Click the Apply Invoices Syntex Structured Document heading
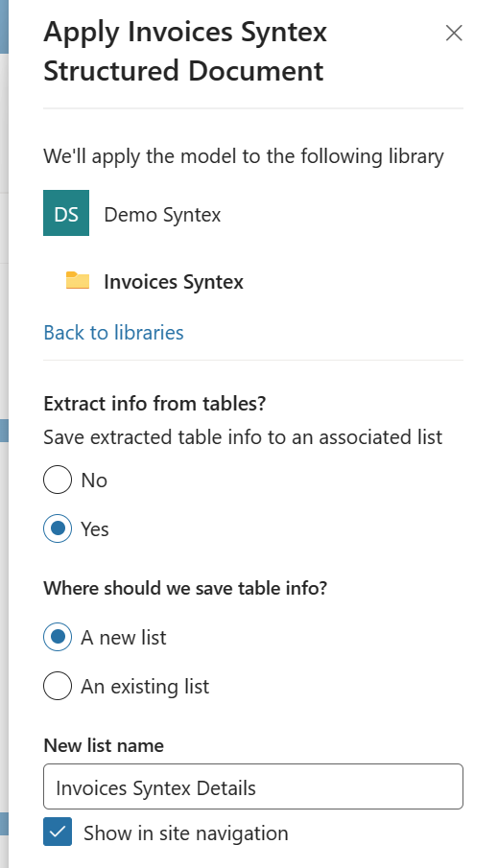Screen dimensions: 498x868 [185, 51]
